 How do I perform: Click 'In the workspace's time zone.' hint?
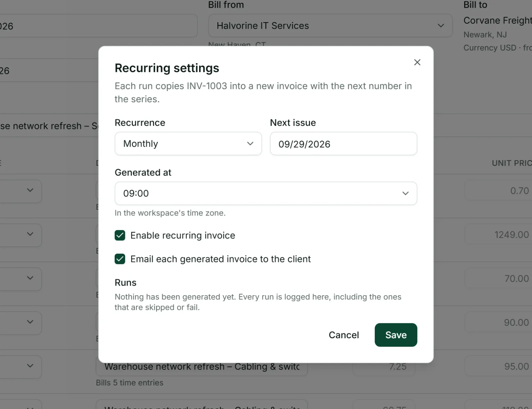[170, 213]
